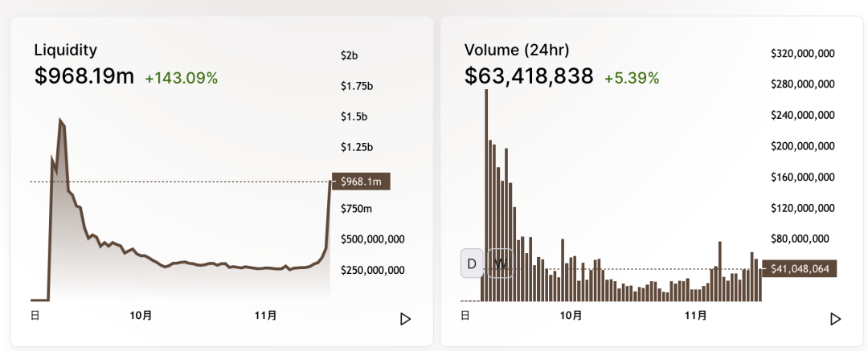Click the $63,418,838 volume value
Screen dimensions: 868x351
click(x=529, y=76)
